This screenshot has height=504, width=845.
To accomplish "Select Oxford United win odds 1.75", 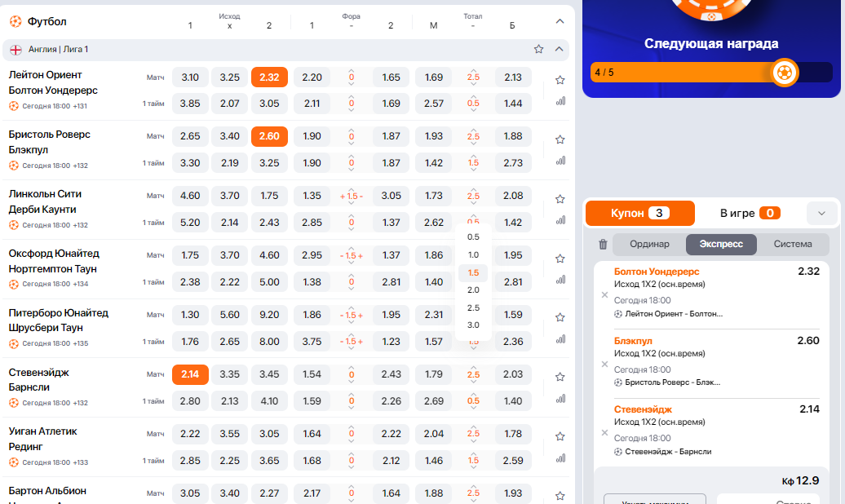I will click(190, 255).
